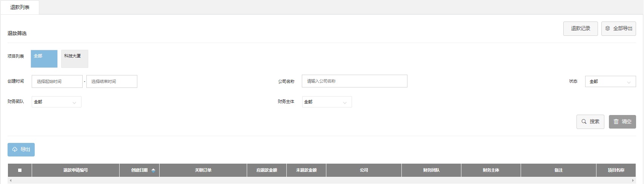Viewport: 644px width, 184px height.
Task: Click the cloud upload icon in 导出 button
Action: [x=15, y=150]
